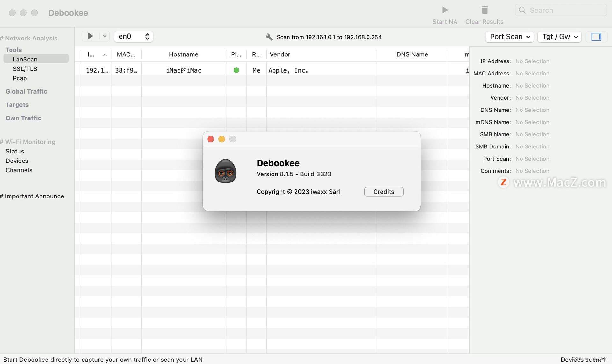Sort by the IP column header arrow

point(105,55)
